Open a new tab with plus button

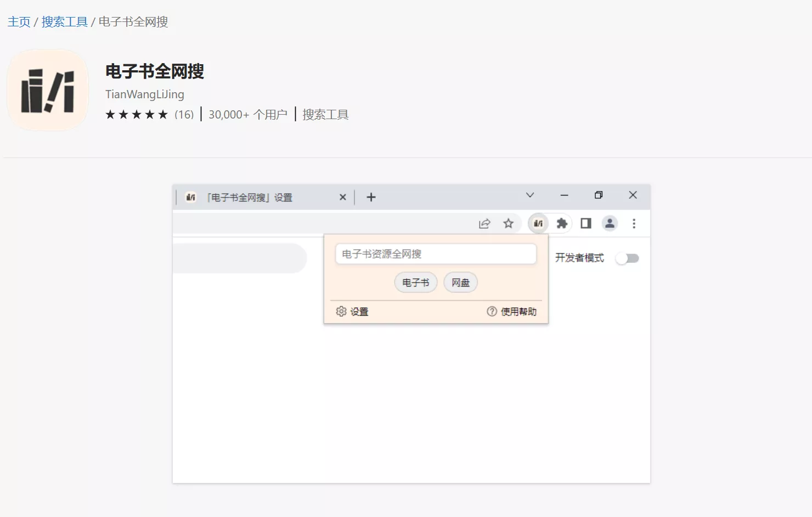coord(371,197)
